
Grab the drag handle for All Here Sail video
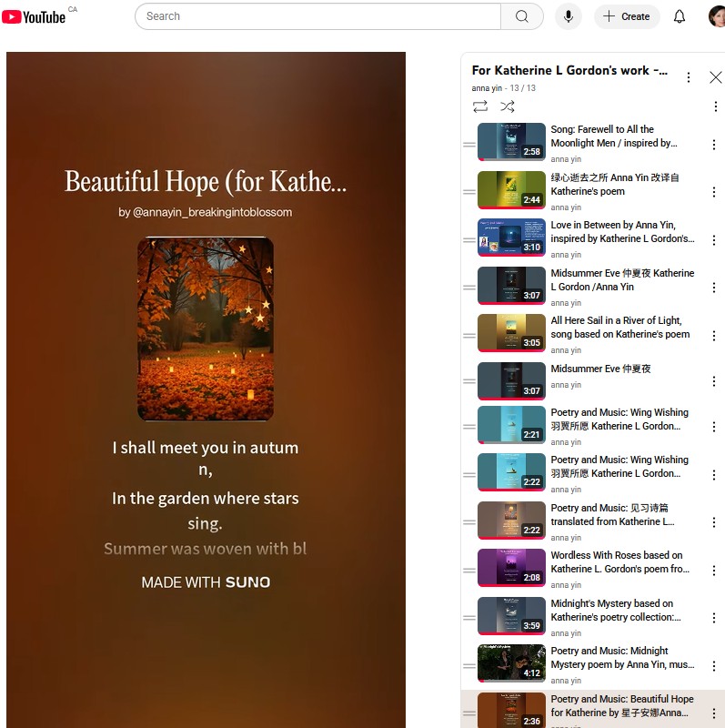coord(469,335)
